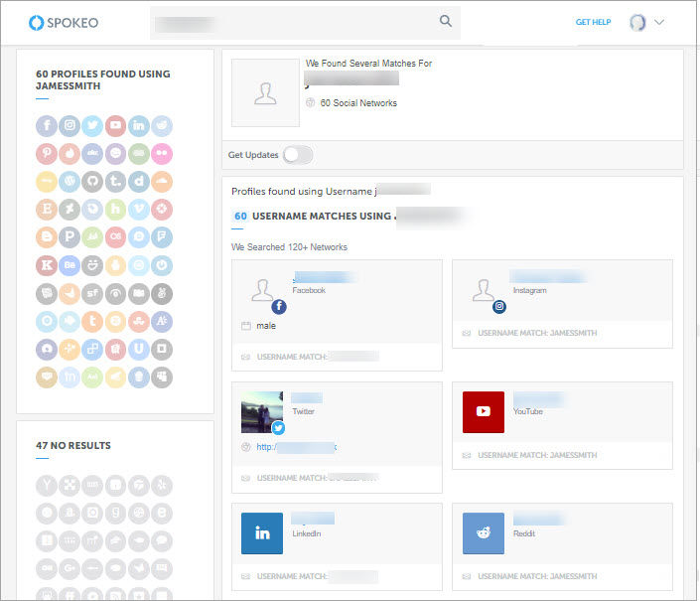Click the Google+ icon under No Results
The height and width of the screenshot is (601, 700).
(x=70, y=568)
